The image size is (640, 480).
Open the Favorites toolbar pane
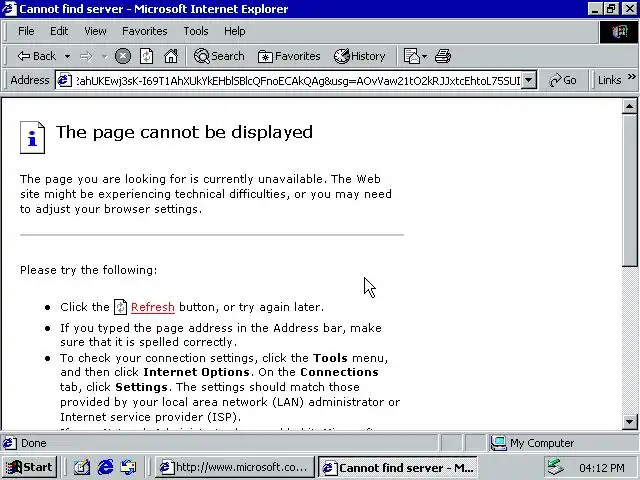click(x=289, y=56)
